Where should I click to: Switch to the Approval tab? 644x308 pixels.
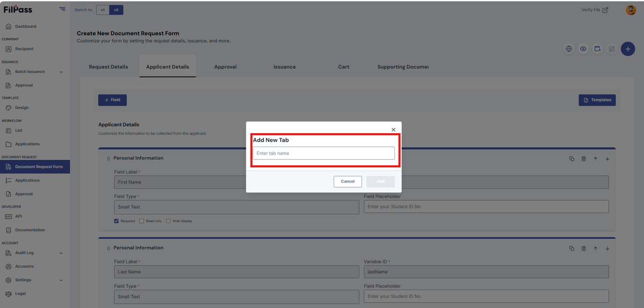pyautogui.click(x=225, y=67)
